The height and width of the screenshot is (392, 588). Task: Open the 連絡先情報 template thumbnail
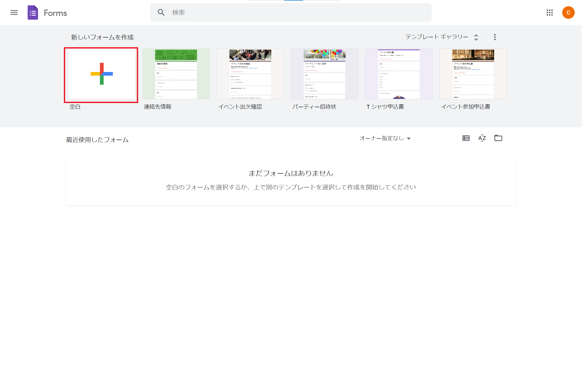(176, 74)
